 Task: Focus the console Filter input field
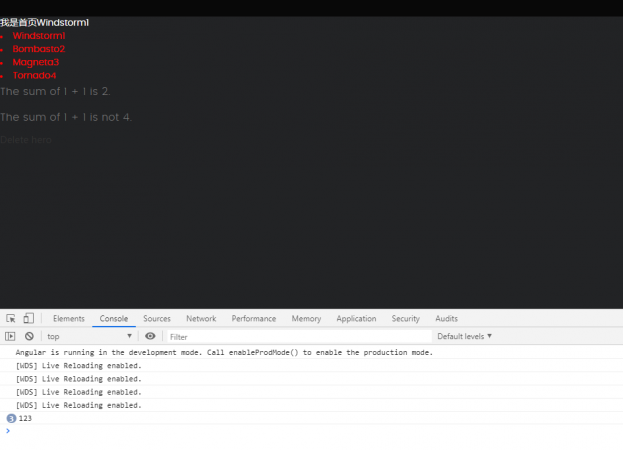tap(299, 337)
